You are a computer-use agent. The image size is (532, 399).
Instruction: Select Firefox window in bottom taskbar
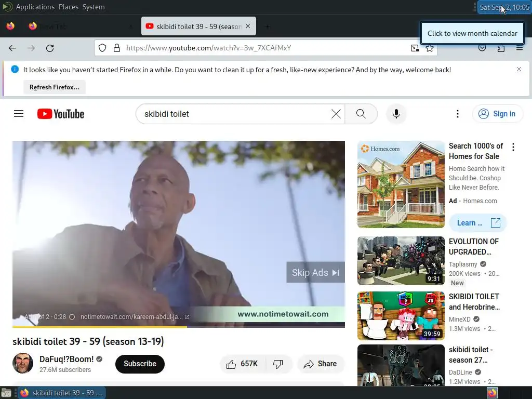coord(62,393)
